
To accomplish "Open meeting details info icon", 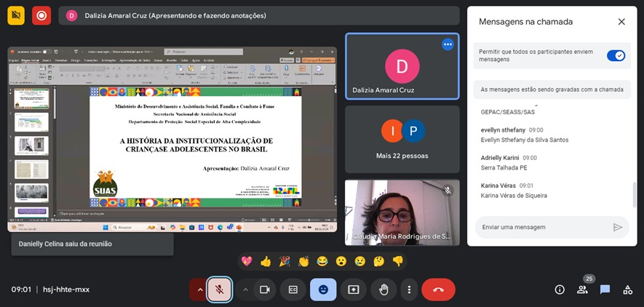I will click(x=560, y=290).
